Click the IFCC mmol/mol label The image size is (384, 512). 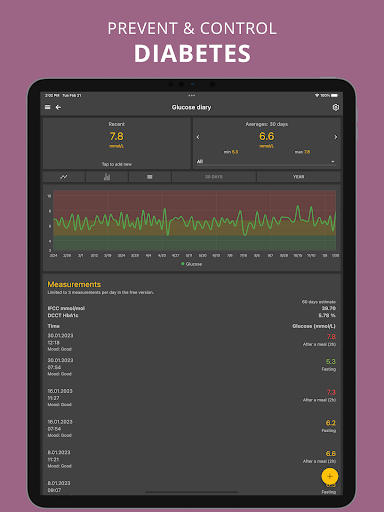[x=66, y=308]
